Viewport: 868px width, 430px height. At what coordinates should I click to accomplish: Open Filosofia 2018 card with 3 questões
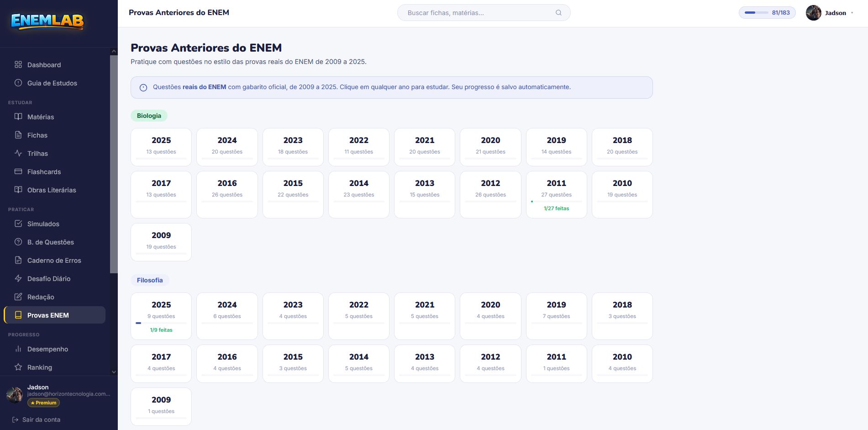(622, 316)
